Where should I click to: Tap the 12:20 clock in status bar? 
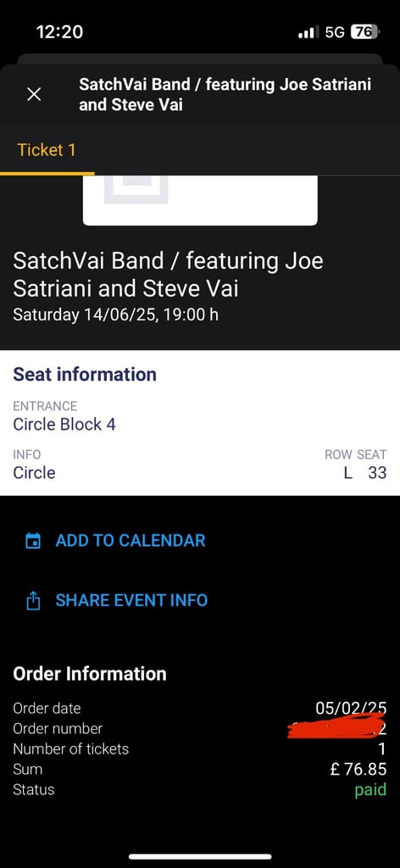[x=60, y=31]
